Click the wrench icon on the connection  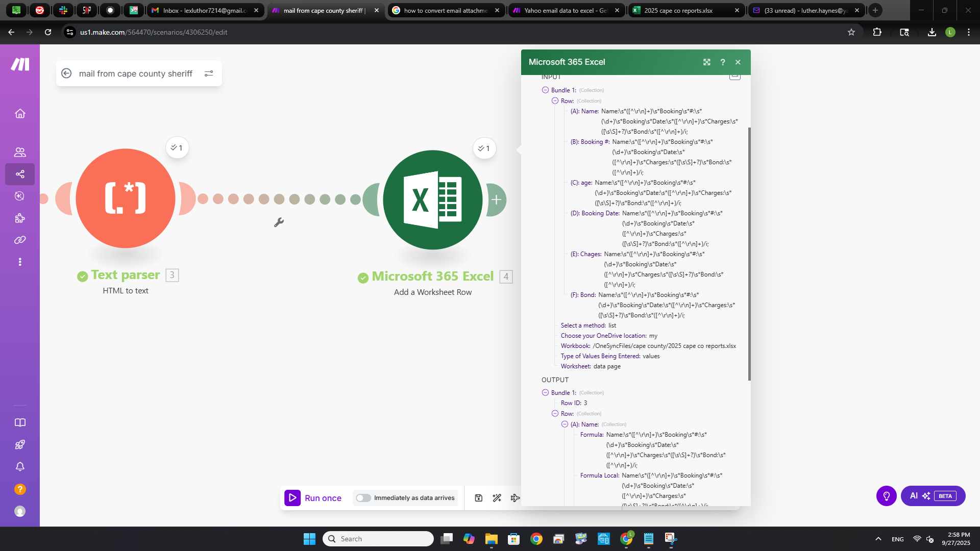coord(279,222)
